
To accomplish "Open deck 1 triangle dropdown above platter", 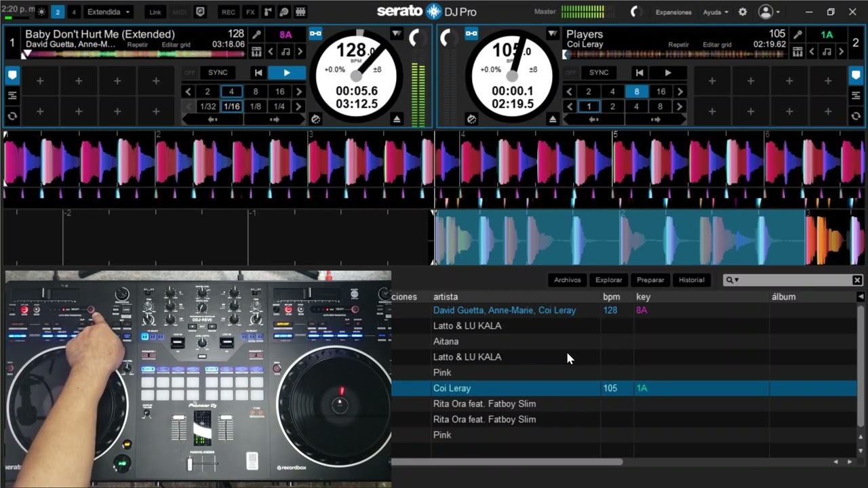I will click(x=396, y=33).
